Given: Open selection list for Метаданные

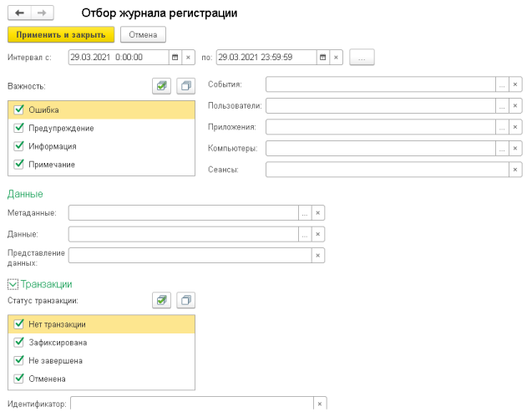Looking at the screenshot, I should pos(305,213).
